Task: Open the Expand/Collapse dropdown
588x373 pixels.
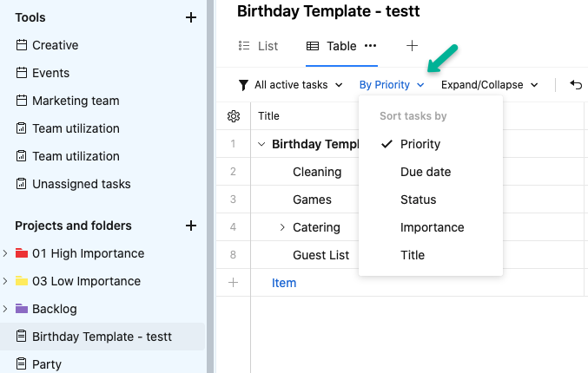Action: pos(490,85)
